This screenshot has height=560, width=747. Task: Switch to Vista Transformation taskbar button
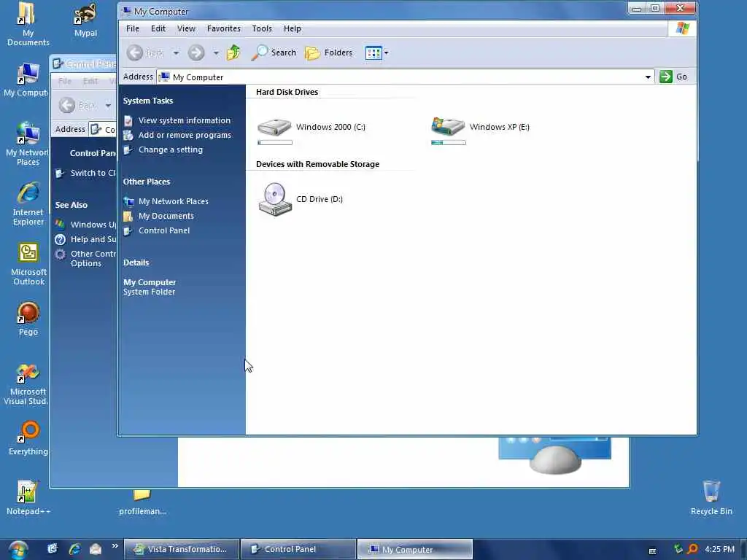click(x=182, y=549)
